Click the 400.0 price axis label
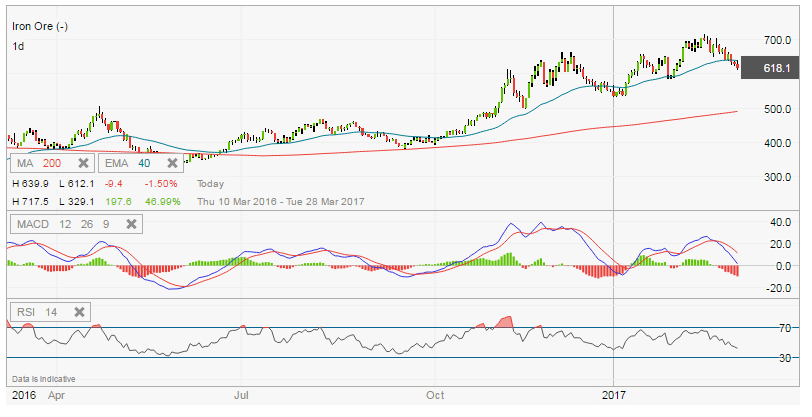This screenshot has width=812, height=417. [x=777, y=143]
